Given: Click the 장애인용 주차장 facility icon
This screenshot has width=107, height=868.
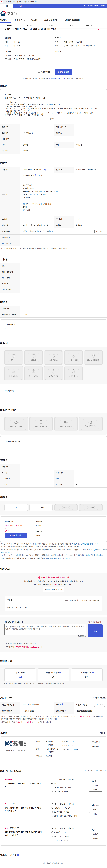Looking at the screenshot, I should (x=16, y=424).
